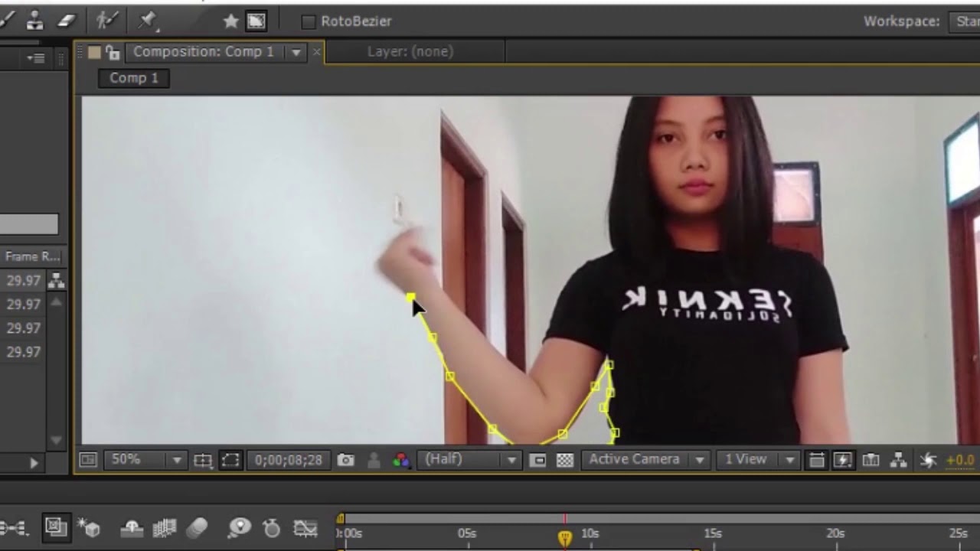Click the Comp 1 breadcrumb button
This screenshot has height=551, width=980.
133,78
